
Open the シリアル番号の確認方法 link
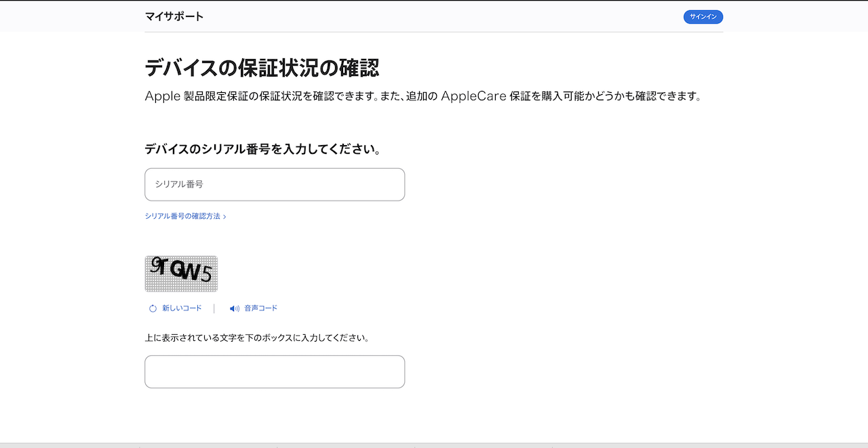coord(182,216)
